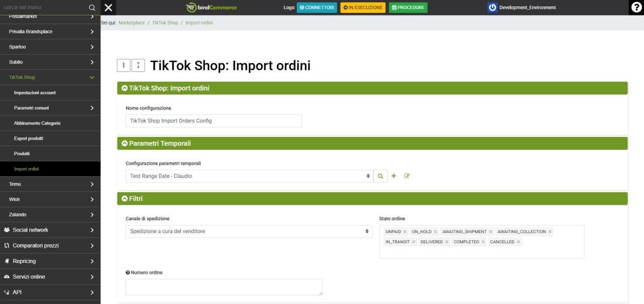Add a new temporal configuration with the plus icon
This screenshot has height=304, width=644.
pos(394,176)
